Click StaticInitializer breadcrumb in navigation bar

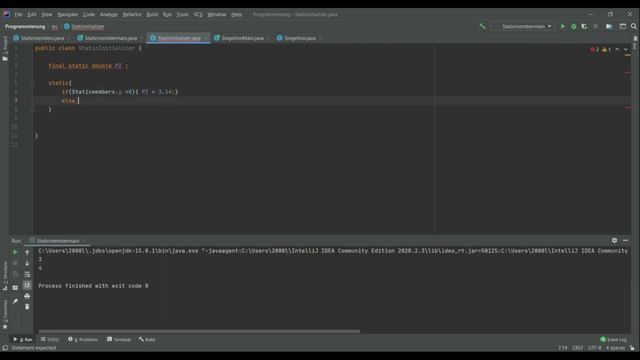(x=84, y=27)
